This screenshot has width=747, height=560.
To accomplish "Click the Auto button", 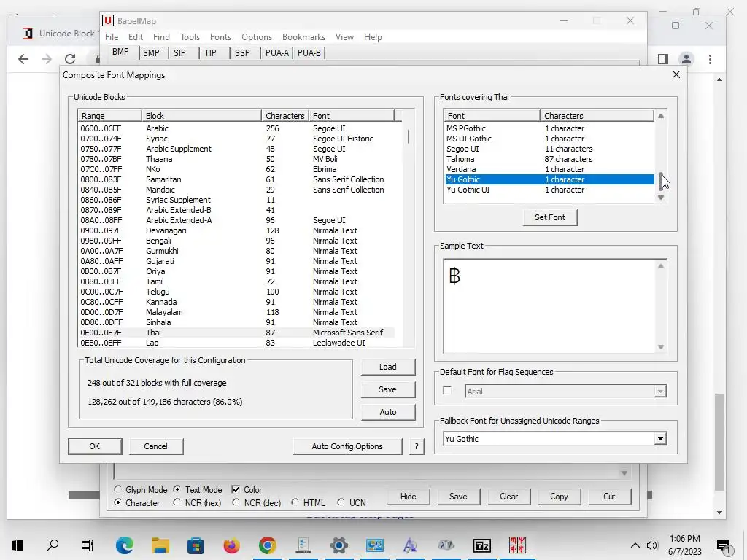I will pyautogui.click(x=388, y=412).
